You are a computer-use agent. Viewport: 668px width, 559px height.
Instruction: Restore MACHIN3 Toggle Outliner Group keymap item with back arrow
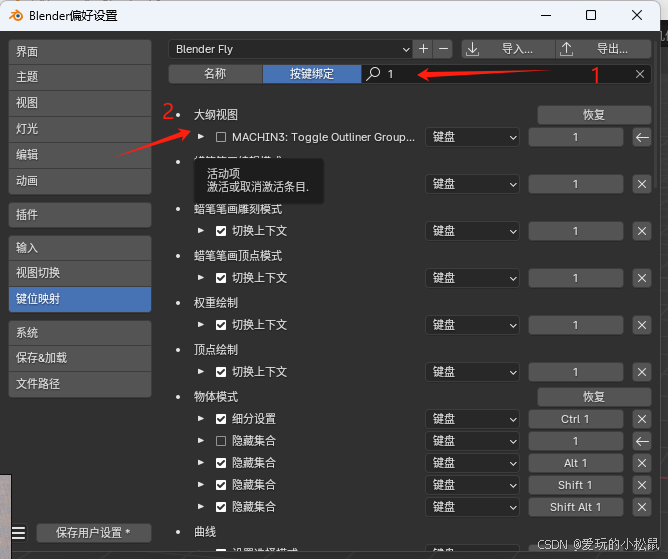tap(642, 137)
